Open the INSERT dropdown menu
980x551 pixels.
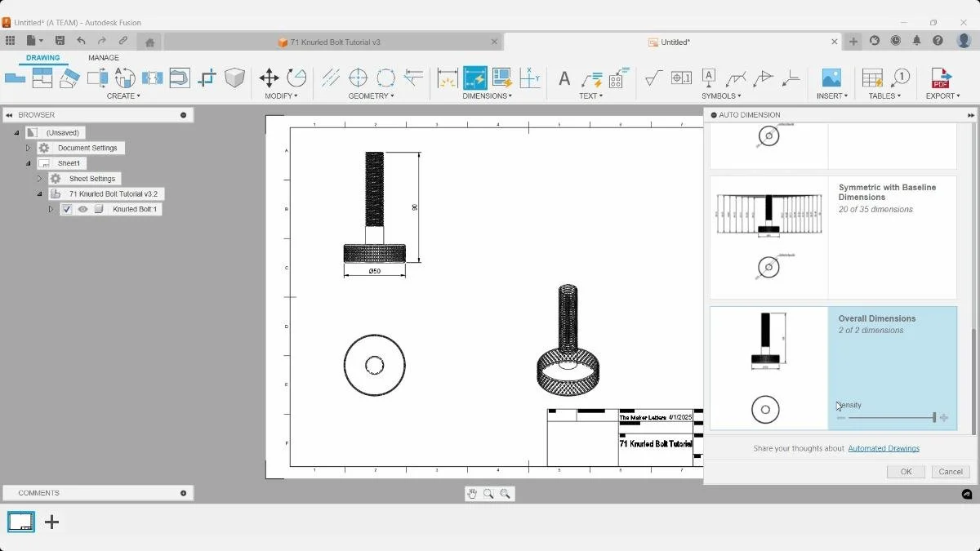832,96
